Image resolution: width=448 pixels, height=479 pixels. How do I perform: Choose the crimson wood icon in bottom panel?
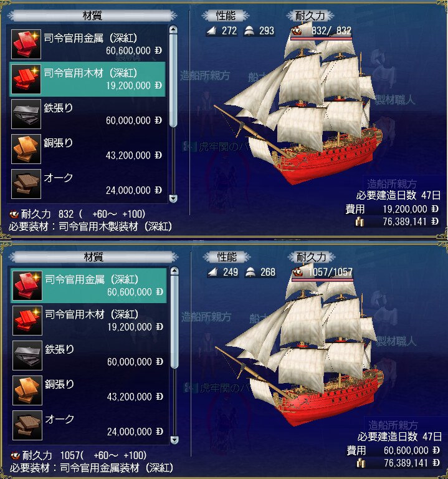[27, 321]
